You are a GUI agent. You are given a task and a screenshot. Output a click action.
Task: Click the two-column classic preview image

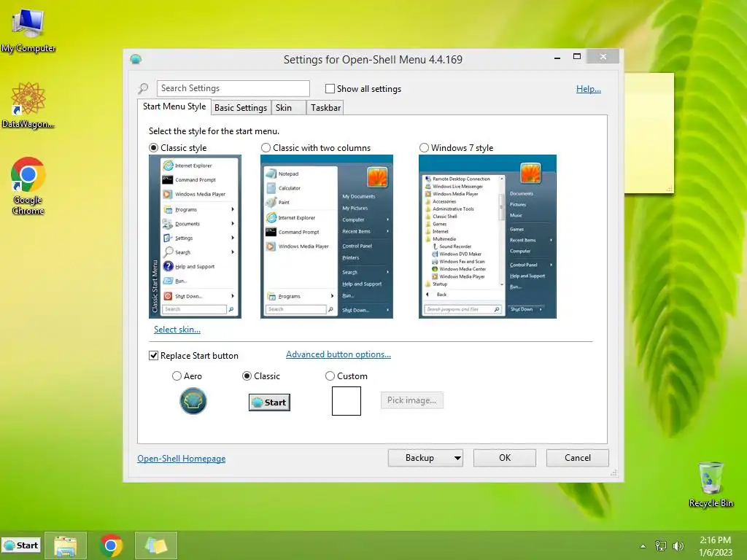tap(326, 236)
